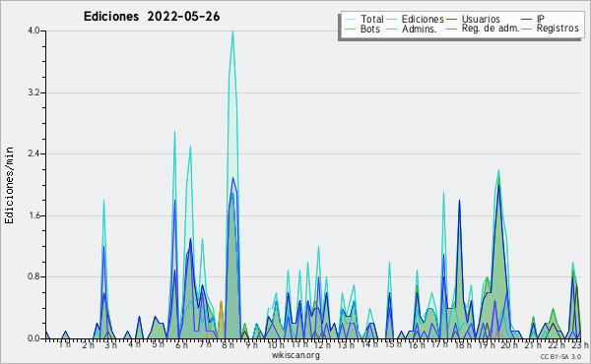
Task: Click the y-axis label 'Ediciones/min'
Action: point(9,185)
